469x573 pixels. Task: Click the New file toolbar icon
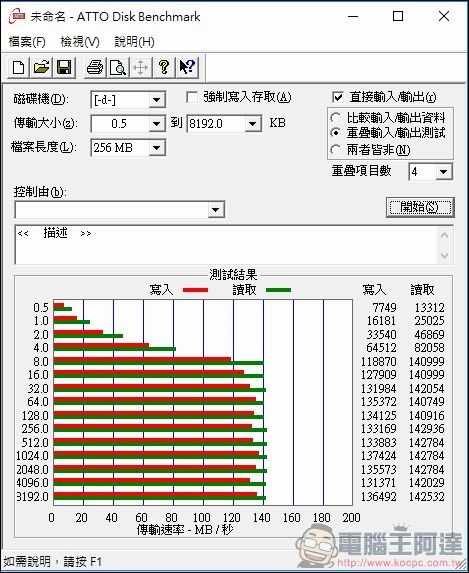click(19, 68)
